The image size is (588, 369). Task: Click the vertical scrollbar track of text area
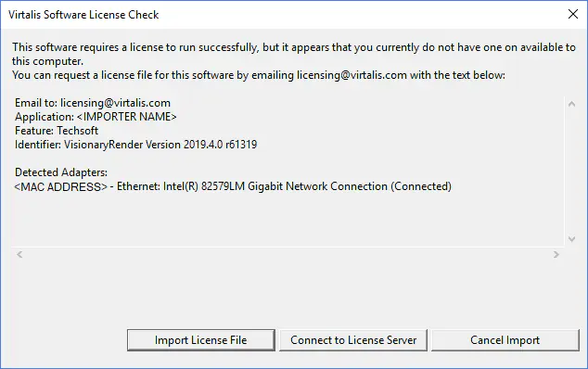tap(571, 172)
